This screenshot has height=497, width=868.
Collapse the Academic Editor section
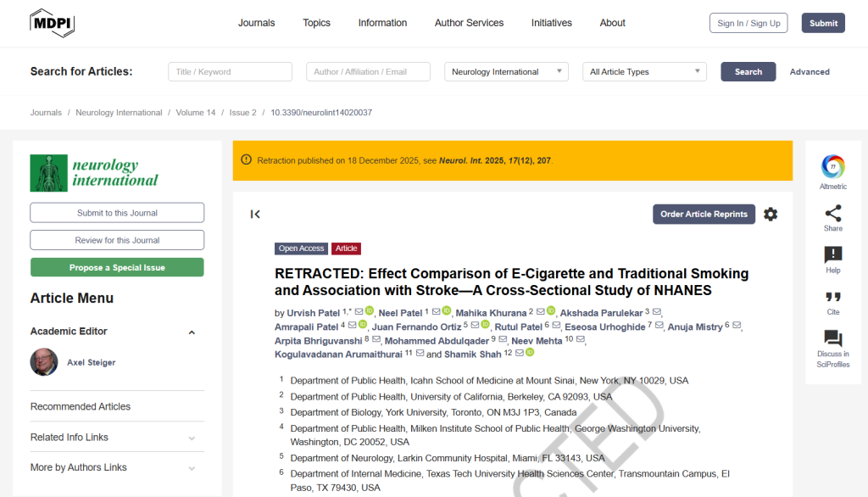click(x=192, y=332)
